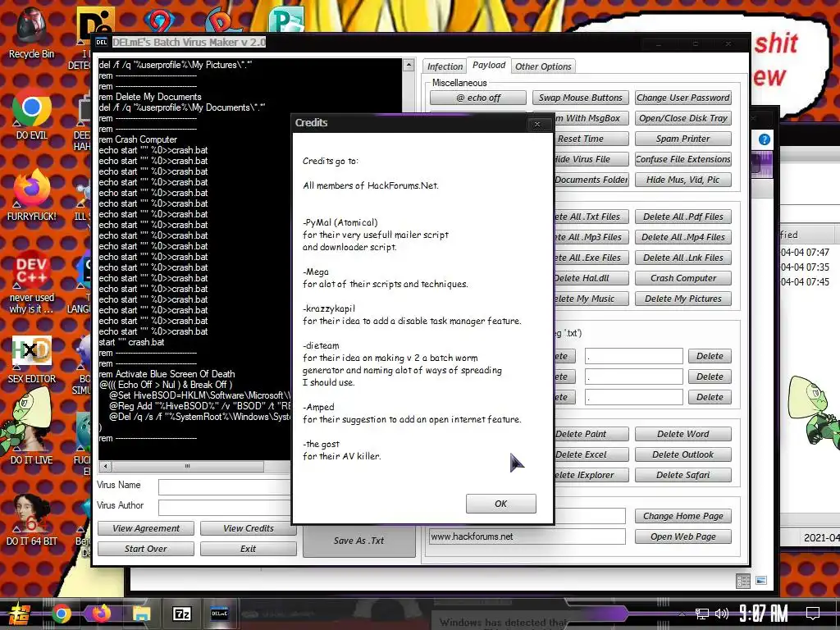
Task: Click the first file extension input box
Action: (634, 356)
